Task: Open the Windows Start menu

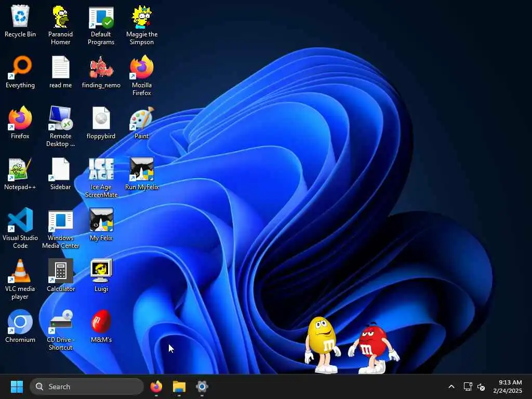Action: pyautogui.click(x=17, y=387)
